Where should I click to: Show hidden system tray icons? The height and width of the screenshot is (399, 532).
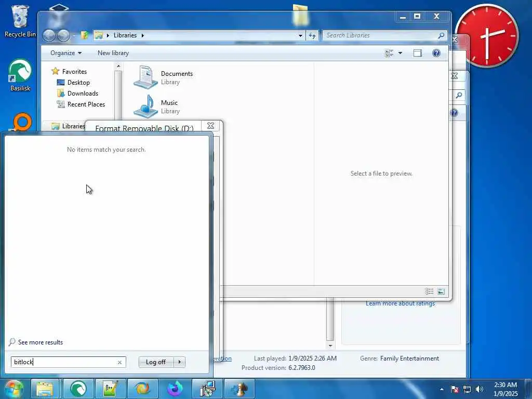tap(442, 389)
